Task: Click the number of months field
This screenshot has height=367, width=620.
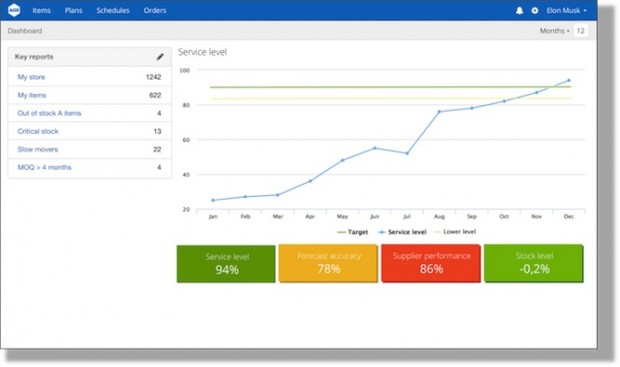Action: pos(580,31)
